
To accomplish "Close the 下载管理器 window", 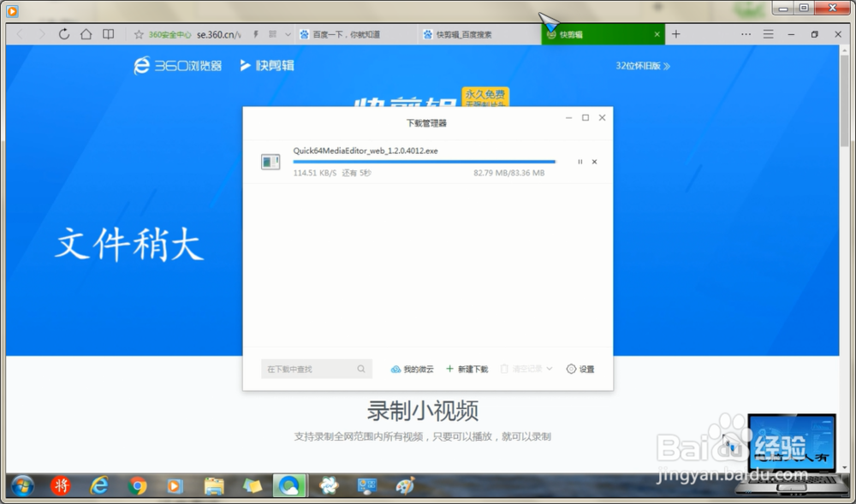I will pos(602,118).
